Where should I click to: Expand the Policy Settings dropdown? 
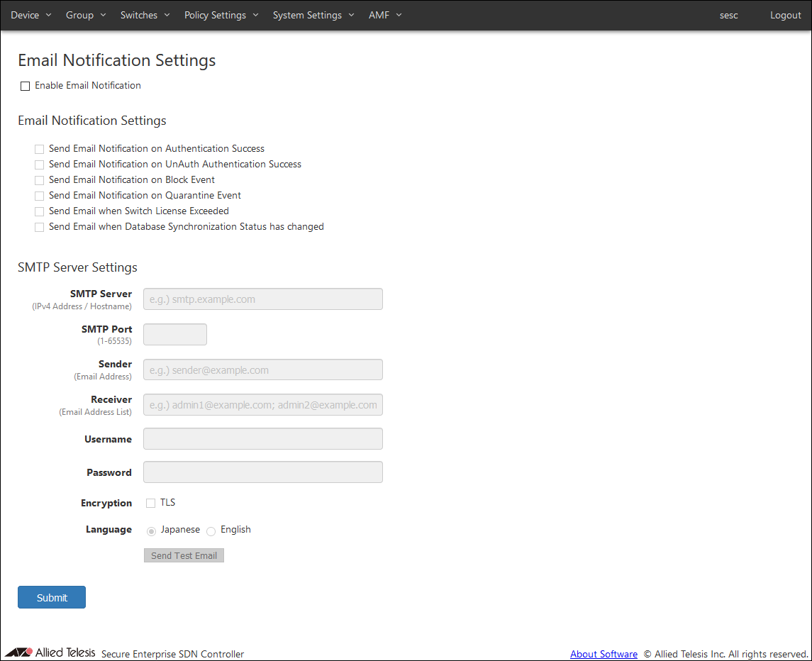tap(221, 15)
